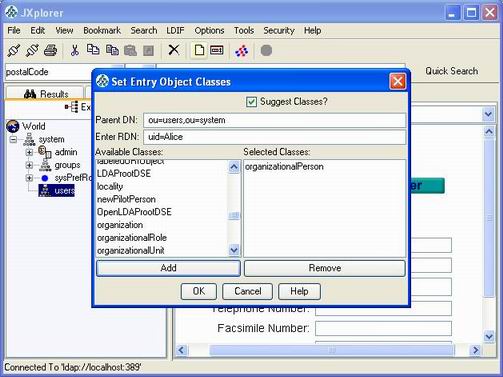Click the Remove class button

click(x=325, y=268)
